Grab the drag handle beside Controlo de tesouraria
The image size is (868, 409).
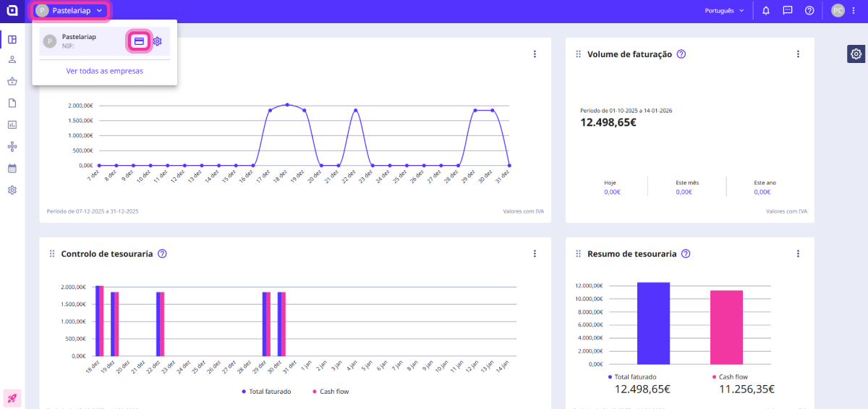click(52, 254)
